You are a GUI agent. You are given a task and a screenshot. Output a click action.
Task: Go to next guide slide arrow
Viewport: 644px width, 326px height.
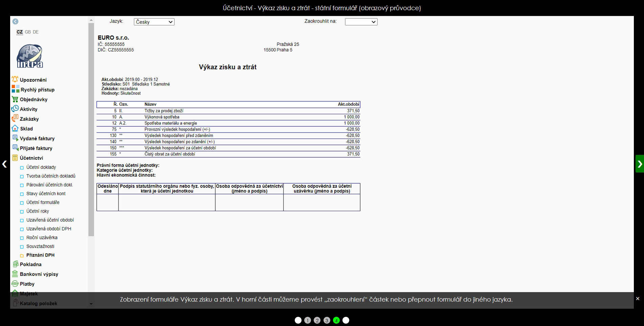tap(640, 164)
